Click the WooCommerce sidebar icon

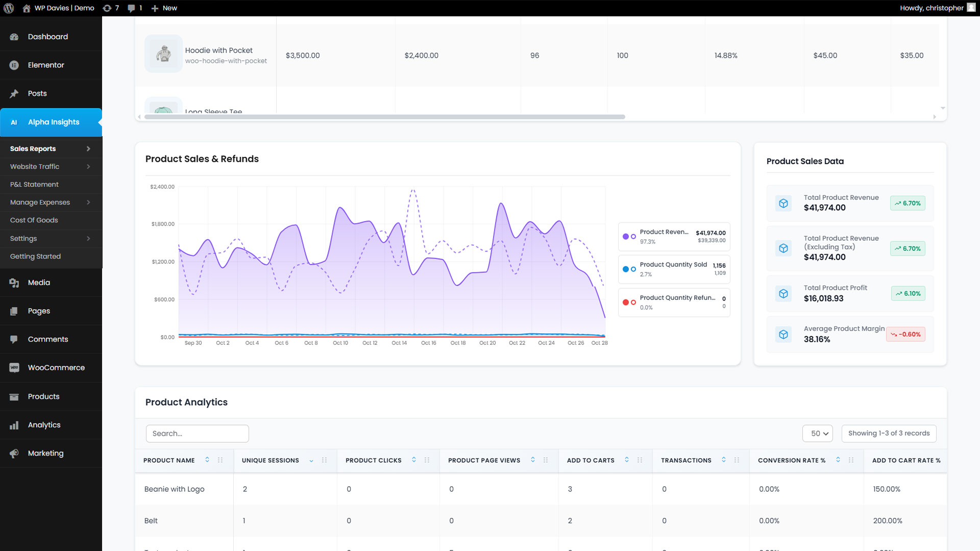[14, 368]
